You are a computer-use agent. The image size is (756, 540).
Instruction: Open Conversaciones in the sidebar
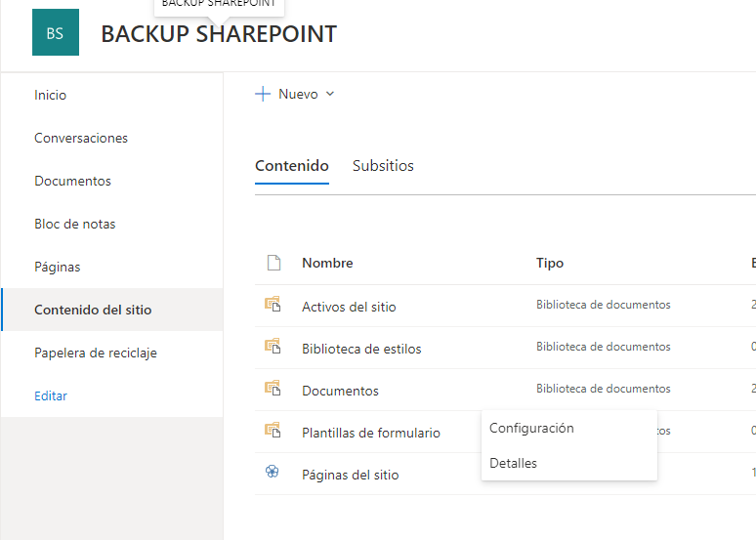click(x=81, y=138)
